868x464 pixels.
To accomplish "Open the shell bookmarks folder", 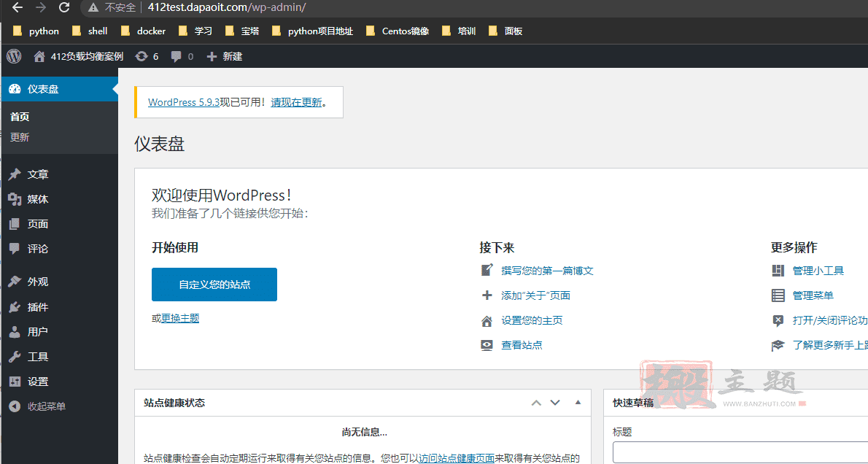I will pyautogui.click(x=90, y=31).
